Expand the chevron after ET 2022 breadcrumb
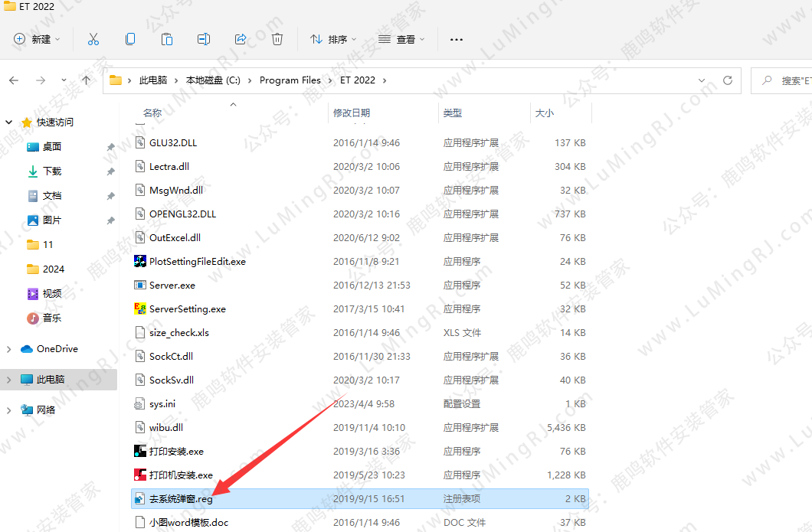 point(385,80)
